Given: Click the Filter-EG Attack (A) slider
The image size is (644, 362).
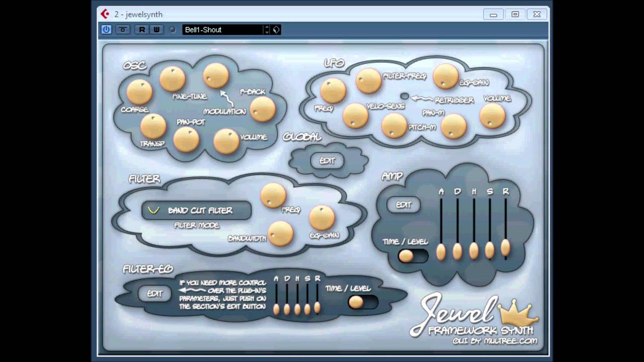Looking at the screenshot, I should point(276,299).
